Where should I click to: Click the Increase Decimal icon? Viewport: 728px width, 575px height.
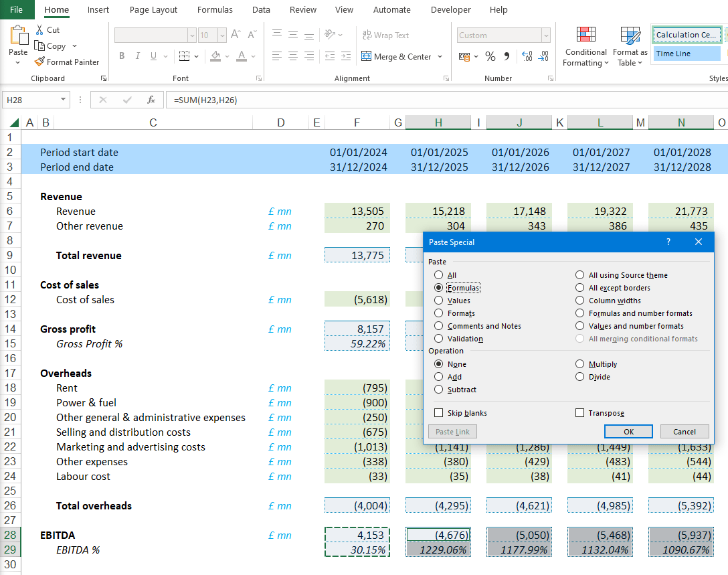(x=527, y=57)
